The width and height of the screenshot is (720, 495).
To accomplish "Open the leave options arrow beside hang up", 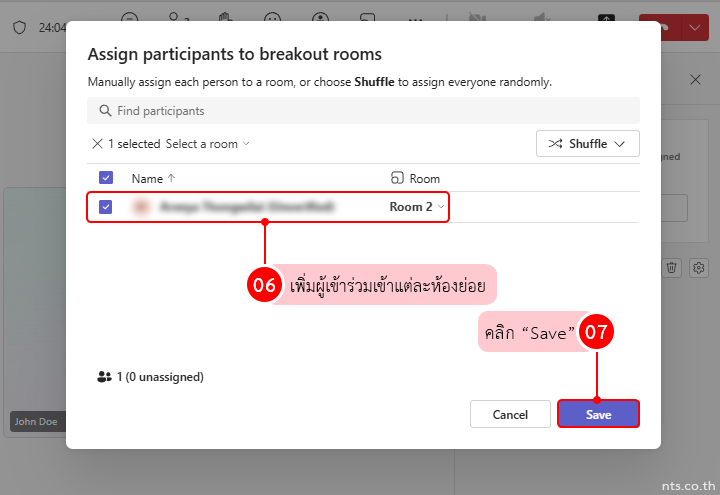I will click(x=697, y=27).
